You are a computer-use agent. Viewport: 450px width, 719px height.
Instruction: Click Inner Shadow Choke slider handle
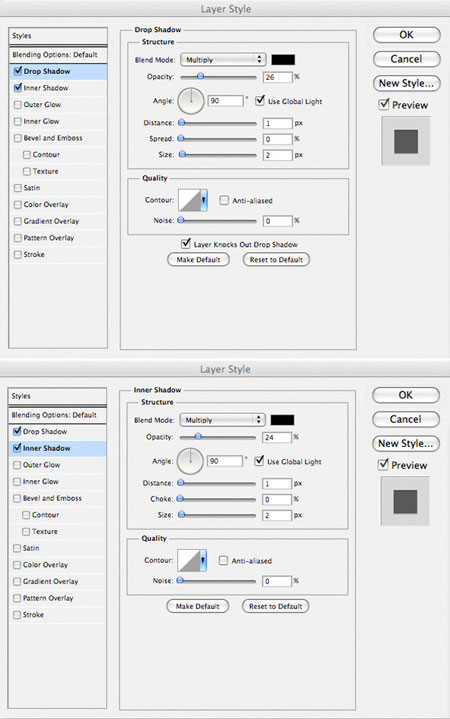[x=180, y=498]
